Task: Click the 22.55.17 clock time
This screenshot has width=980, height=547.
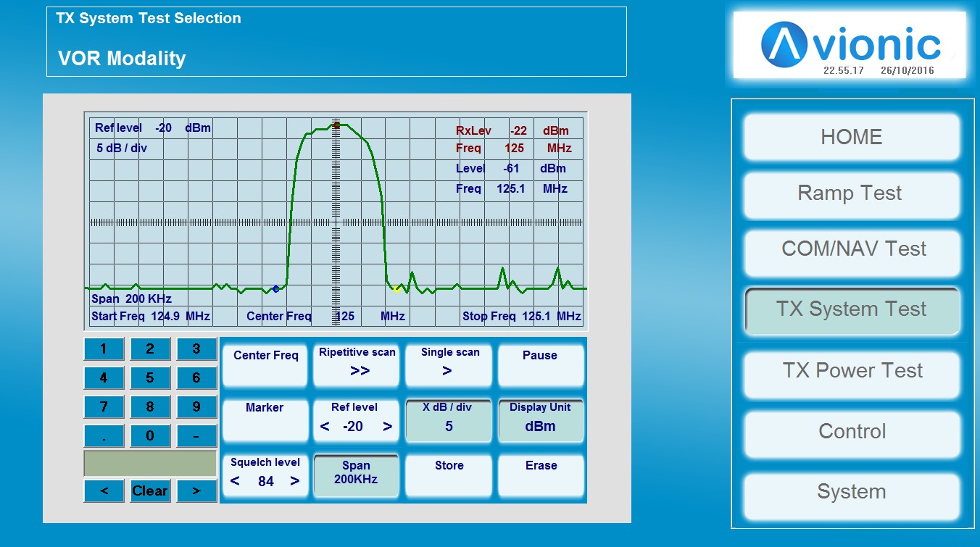Action: (844, 71)
